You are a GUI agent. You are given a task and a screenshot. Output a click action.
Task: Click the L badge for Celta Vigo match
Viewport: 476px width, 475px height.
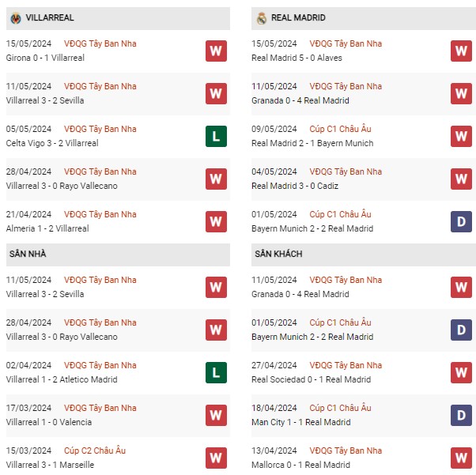coord(216,136)
